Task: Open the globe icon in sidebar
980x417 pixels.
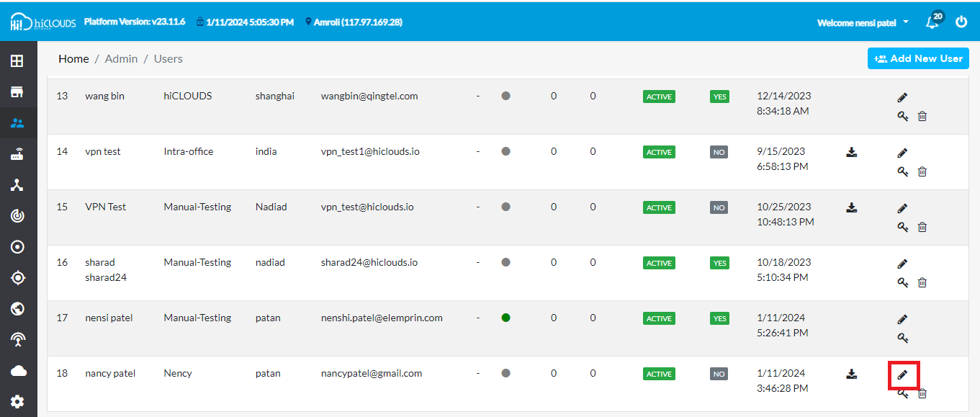Action: tap(17, 309)
